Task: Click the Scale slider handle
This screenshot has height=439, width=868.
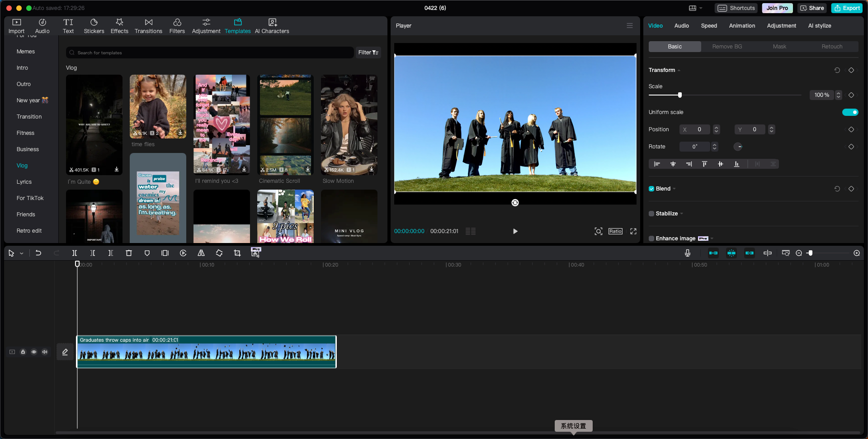Action: pos(679,95)
